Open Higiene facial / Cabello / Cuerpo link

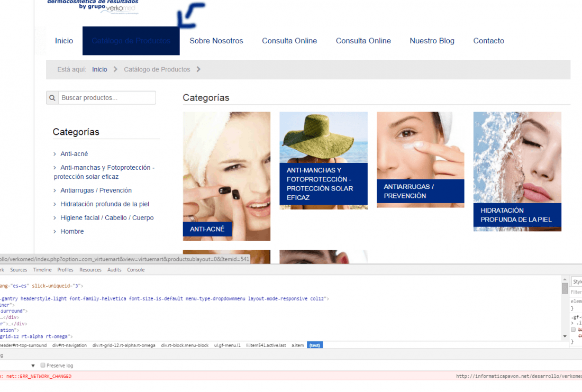point(107,218)
